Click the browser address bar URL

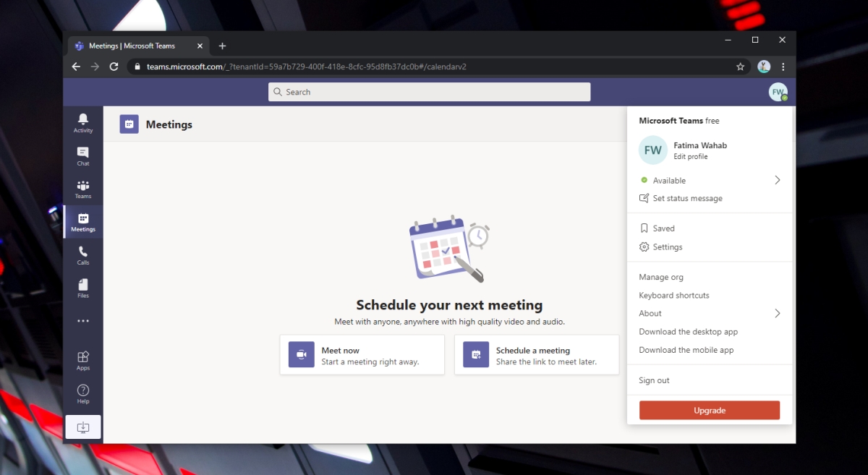pyautogui.click(x=306, y=67)
